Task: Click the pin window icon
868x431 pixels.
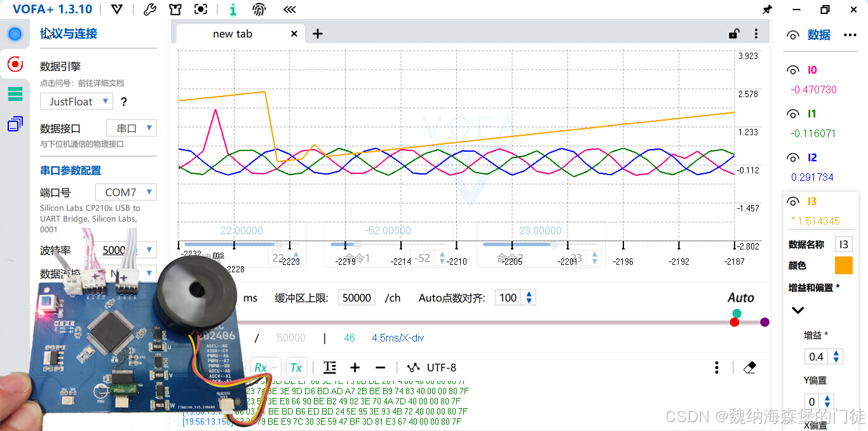Action: (x=767, y=10)
